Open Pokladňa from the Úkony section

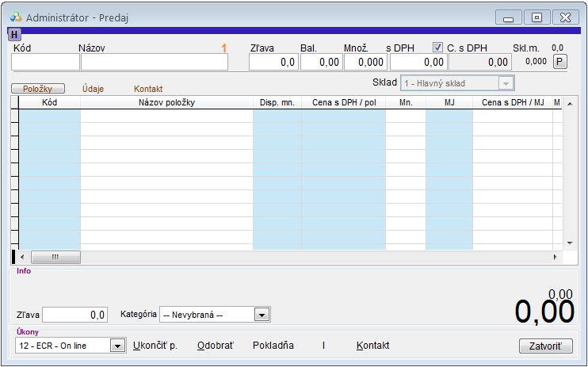tap(273, 346)
